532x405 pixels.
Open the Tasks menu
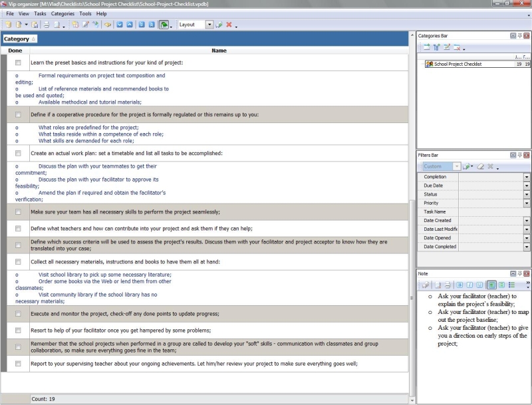(x=40, y=13)
